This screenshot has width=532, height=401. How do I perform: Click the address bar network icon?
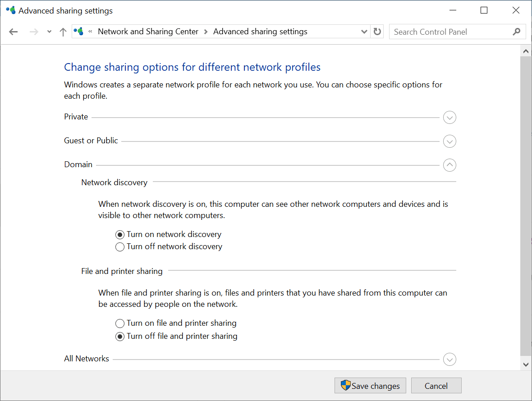78,32
